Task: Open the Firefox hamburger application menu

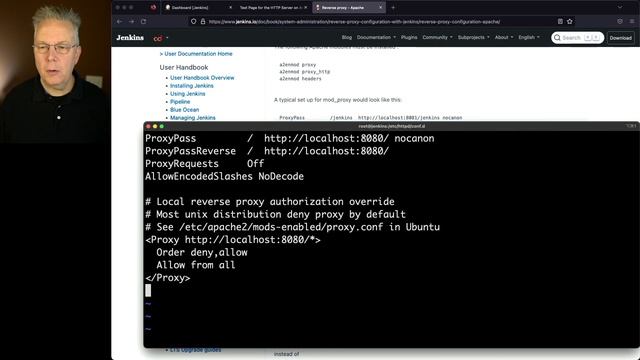Action: point(632,22)
